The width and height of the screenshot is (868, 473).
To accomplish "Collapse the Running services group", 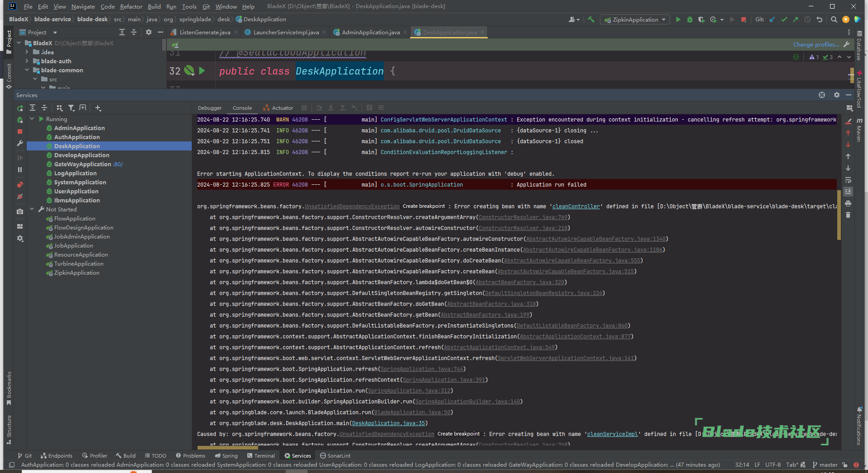I will (x=32, y=119).
